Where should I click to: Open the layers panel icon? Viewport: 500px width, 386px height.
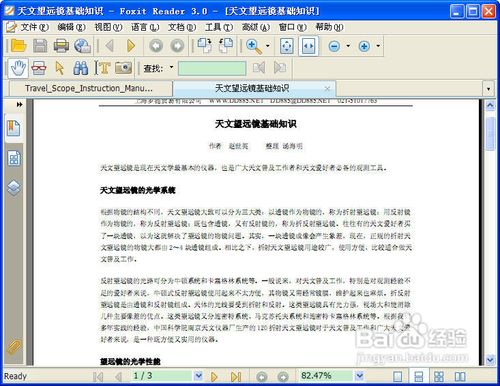coord(14,188)
